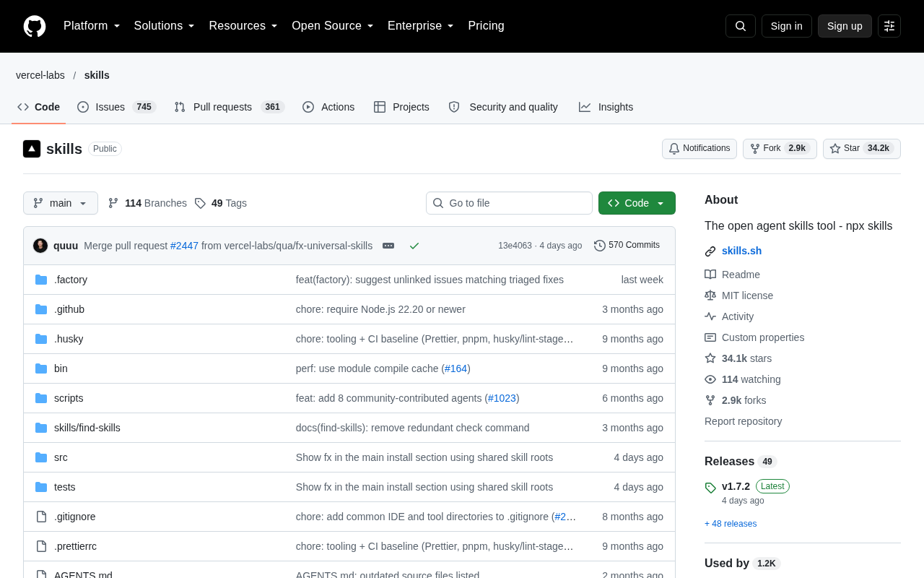The height and width of the screenshot is (578, 924).
Task: Fork the skills repository
Action: (x=780, y=149)
